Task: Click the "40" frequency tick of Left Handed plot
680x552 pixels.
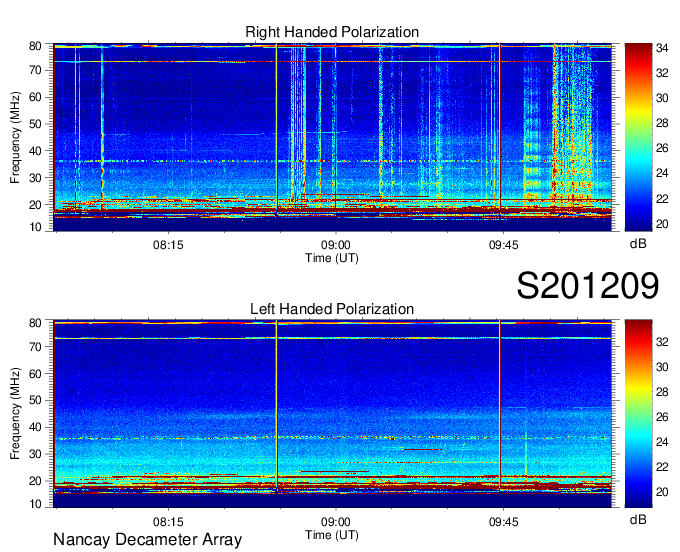Action: point(35,427)
